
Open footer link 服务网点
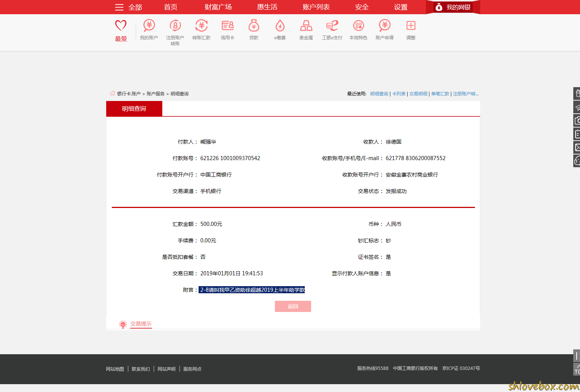tap(192, 369)
